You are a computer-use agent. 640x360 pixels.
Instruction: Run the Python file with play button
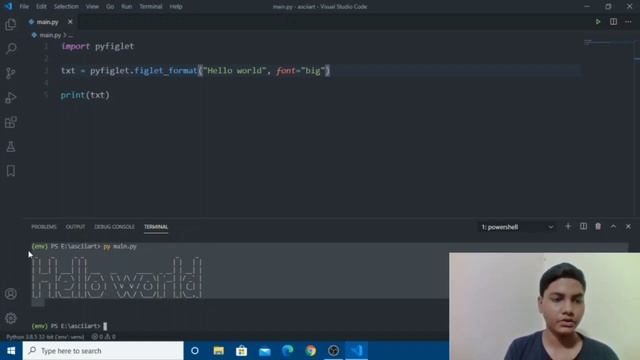pos(598,22)
